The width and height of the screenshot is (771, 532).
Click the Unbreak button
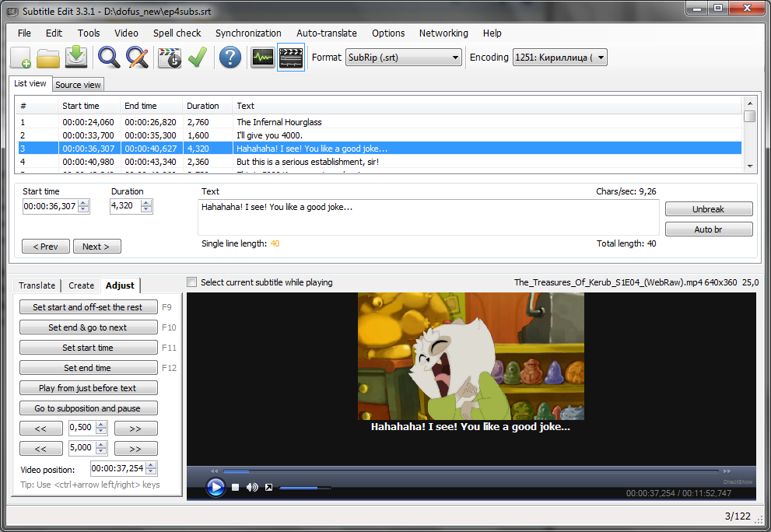708,209
